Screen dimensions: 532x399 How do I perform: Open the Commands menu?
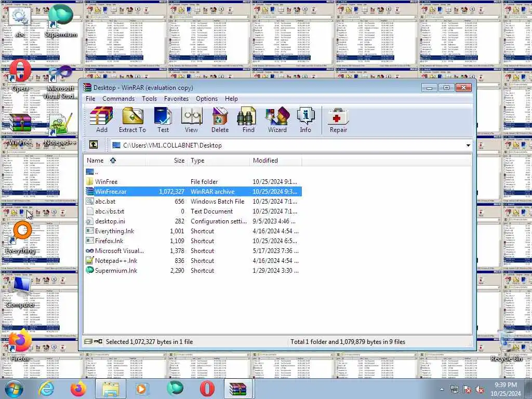click(118, 99)
